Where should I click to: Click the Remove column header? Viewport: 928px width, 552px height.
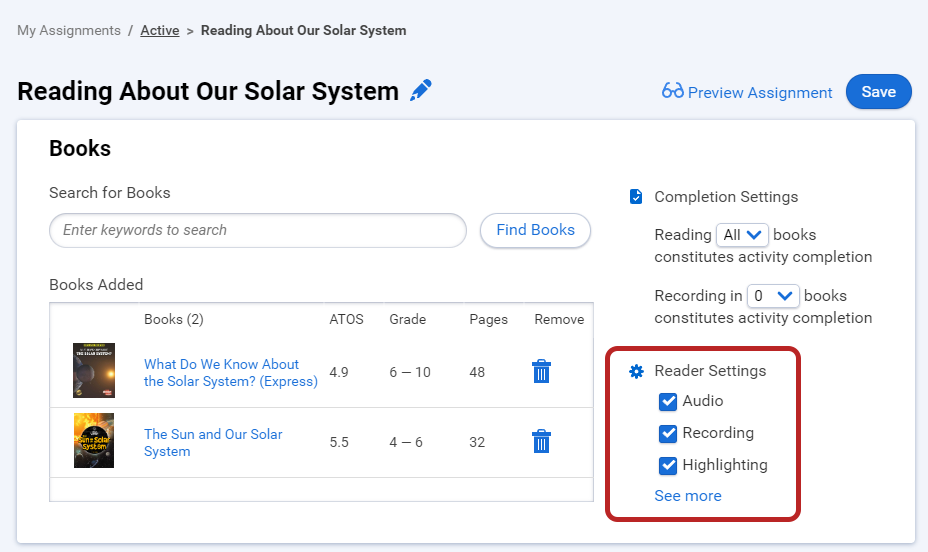click(559, 319)
